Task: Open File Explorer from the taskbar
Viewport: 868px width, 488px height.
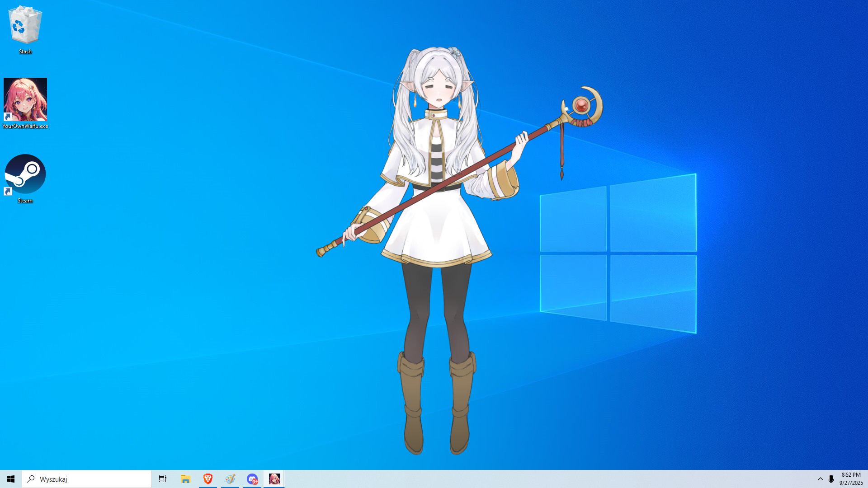Action: click(185, 479)
